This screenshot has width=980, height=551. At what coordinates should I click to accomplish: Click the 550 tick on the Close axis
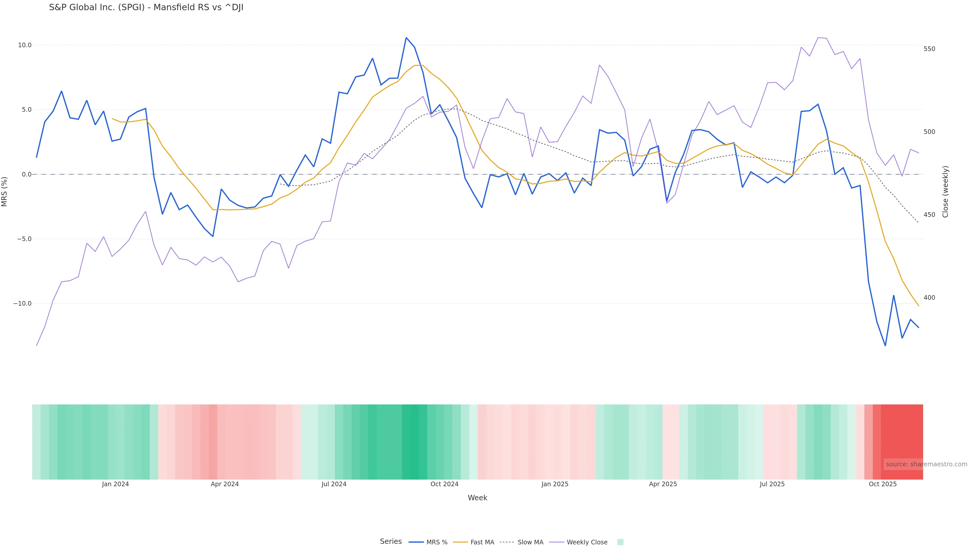click(929, 49)
